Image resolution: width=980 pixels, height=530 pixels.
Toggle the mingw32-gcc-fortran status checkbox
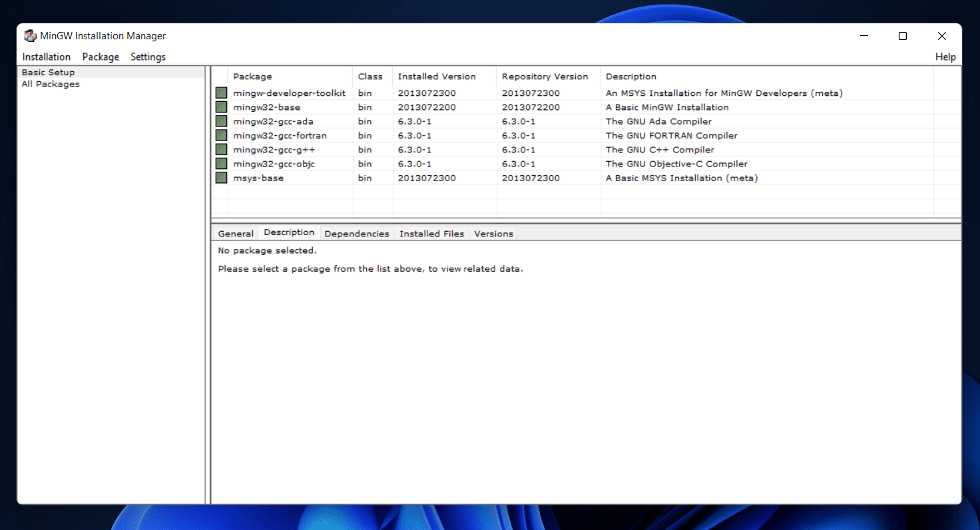(x=221, y=135)
